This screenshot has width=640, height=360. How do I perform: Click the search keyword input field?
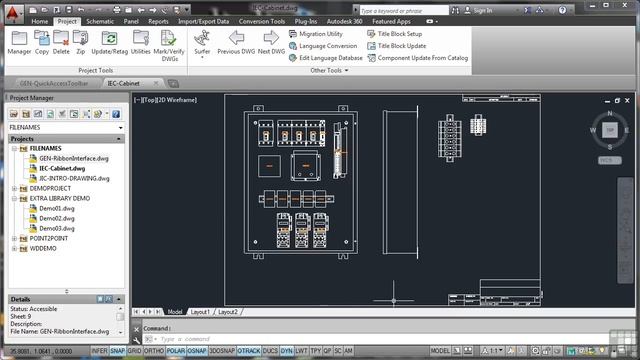(x=404, y=11)
